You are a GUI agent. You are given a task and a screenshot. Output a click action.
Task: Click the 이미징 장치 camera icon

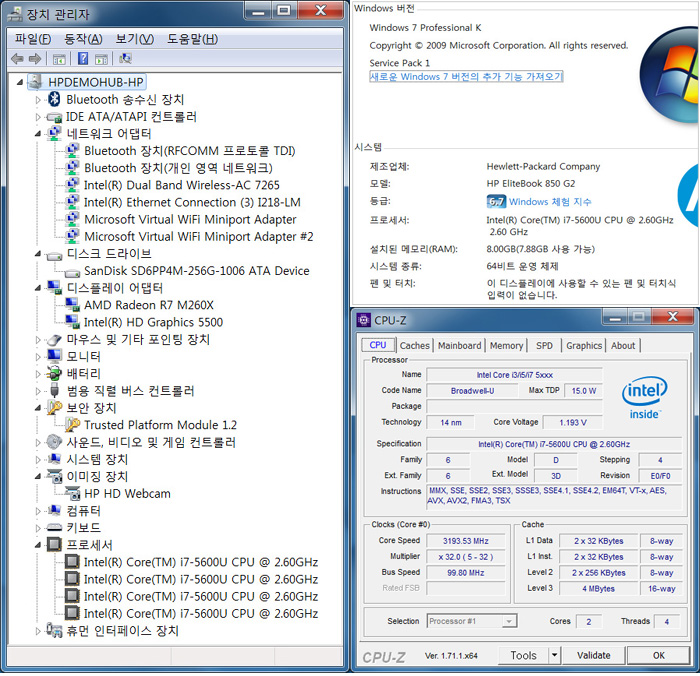coord(55,476)
